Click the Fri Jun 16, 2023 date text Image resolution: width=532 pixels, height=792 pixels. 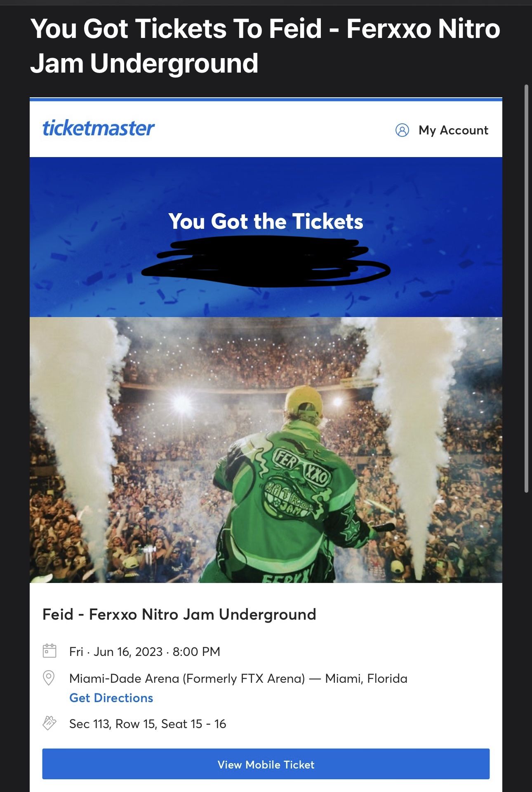(x=145, y=651)
